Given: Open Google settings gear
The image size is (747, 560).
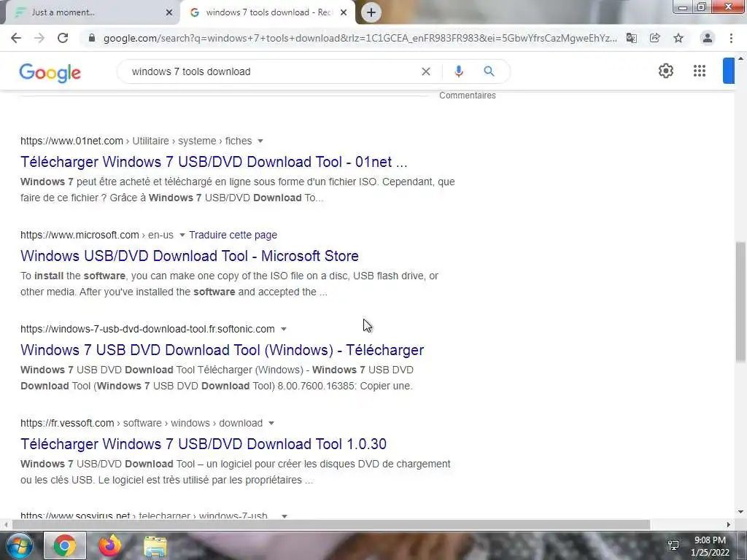Looking at the screenshot, I should point(666,71).
